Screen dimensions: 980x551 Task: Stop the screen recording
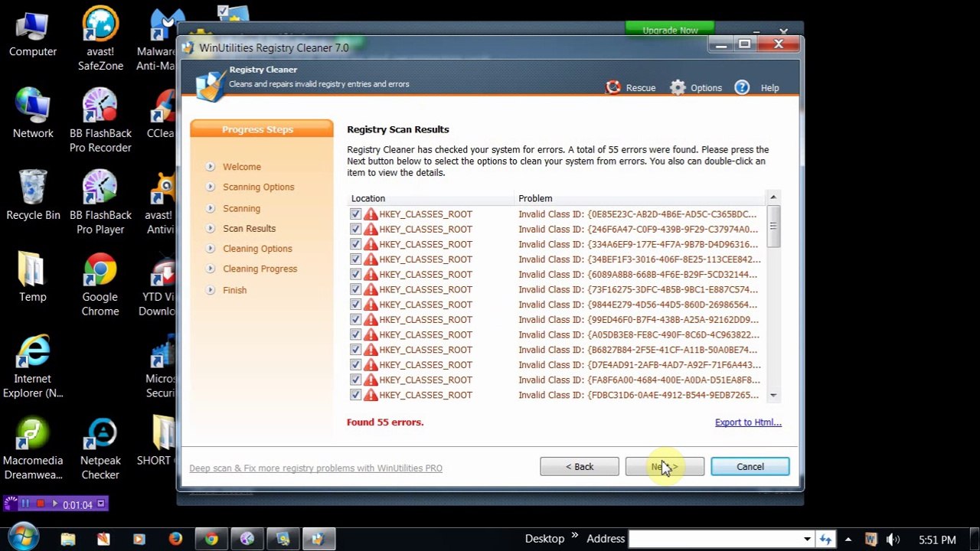pyautogui.click(x=41, y=504)
